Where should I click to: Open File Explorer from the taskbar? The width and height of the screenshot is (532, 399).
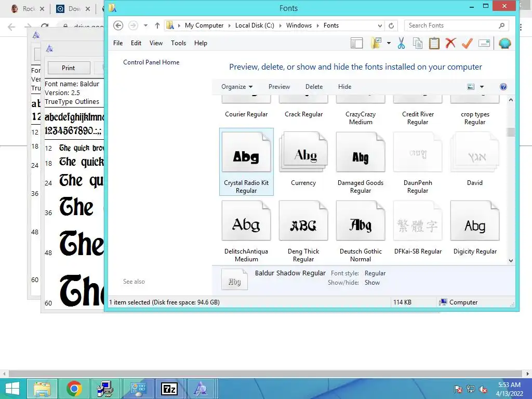42,389
